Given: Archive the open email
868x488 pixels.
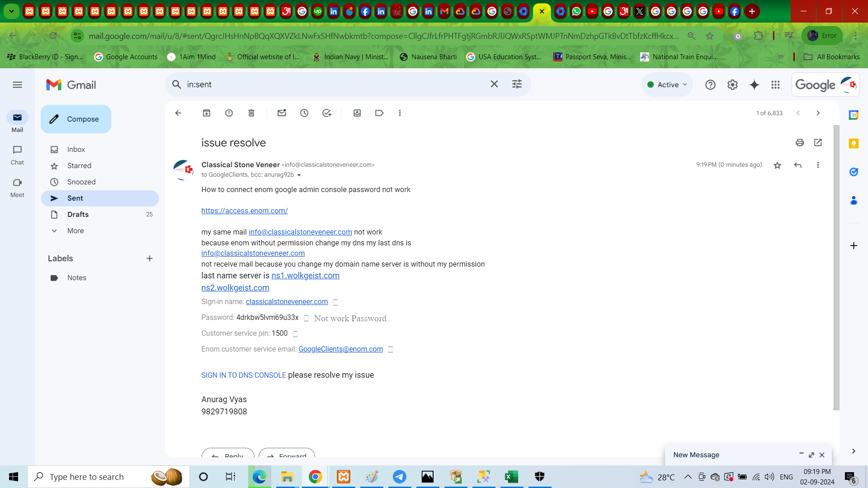Looking at the screenshot, I should 207,113.
